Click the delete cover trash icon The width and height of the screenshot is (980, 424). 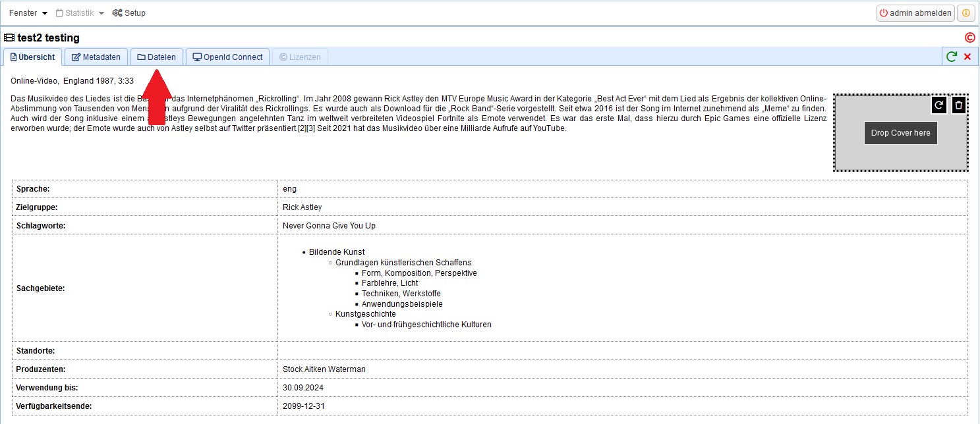(x=959, y=105)
